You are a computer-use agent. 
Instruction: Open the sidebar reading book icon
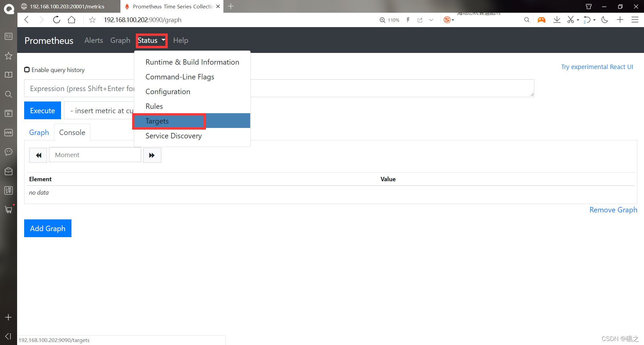click(x=8, y=75)
